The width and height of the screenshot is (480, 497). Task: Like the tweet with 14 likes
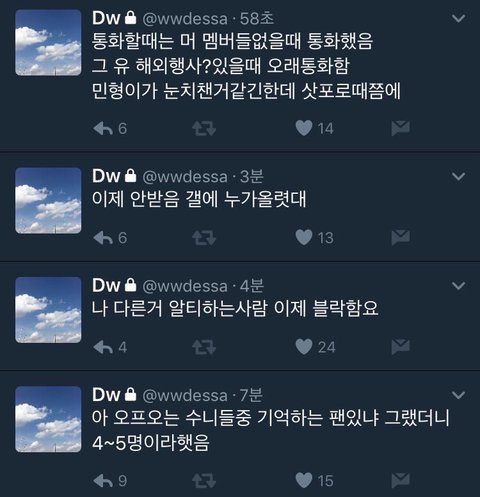[304, 128]
